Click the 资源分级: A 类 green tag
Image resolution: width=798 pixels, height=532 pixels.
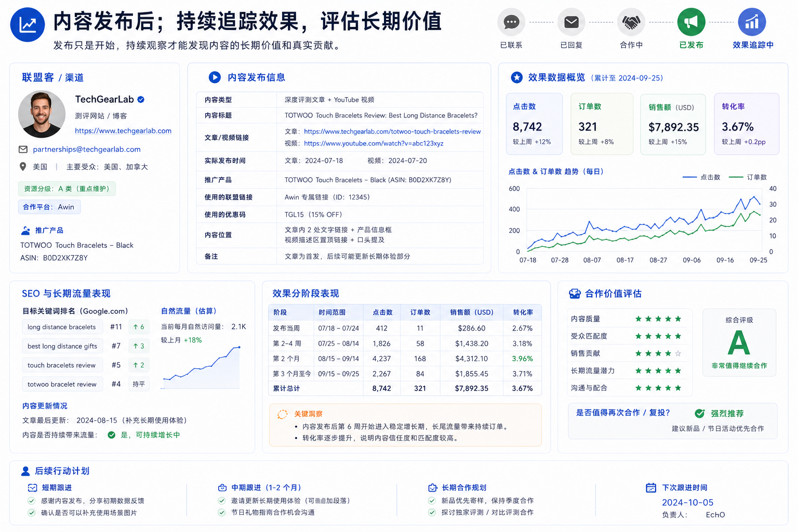coord(67,189)
